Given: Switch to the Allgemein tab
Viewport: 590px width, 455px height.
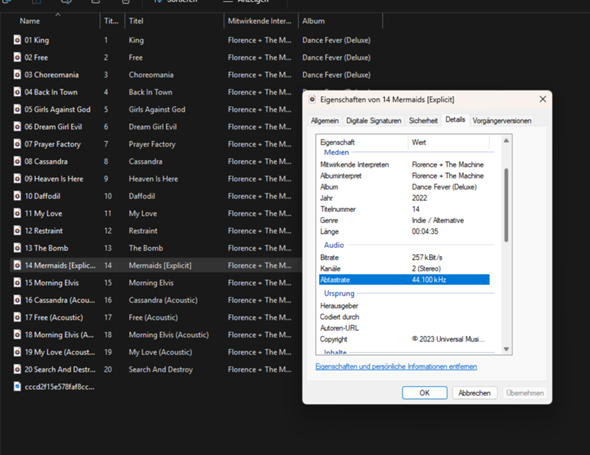Looking at the screenshot, I should tap(324, 120).
